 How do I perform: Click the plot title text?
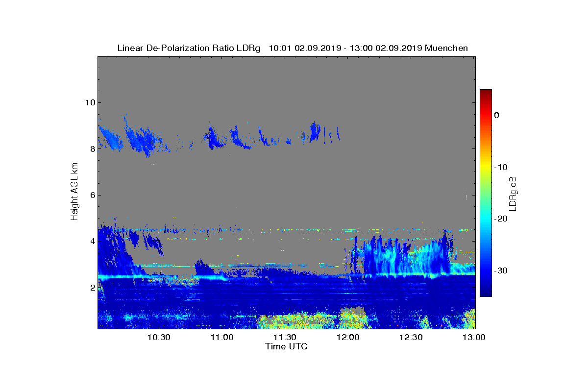pyautogui.click(x=293, y=48)
